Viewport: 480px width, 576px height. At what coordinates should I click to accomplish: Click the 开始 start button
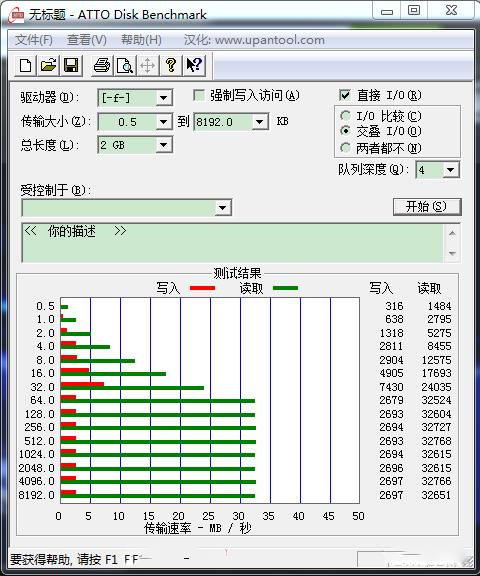coord(426,206)
